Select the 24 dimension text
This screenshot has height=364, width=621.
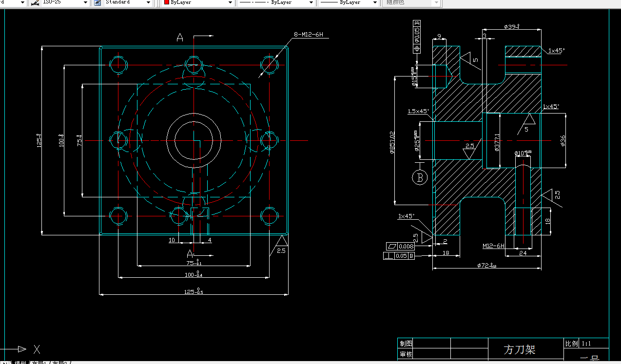[x=523, y=253]
